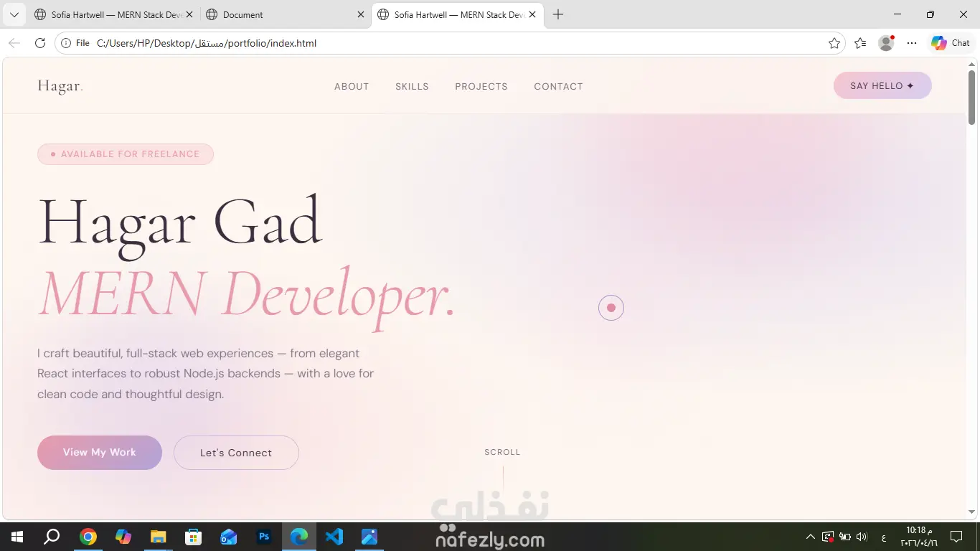
Task: Open the Windows notification center
Action: coord(956,537)
